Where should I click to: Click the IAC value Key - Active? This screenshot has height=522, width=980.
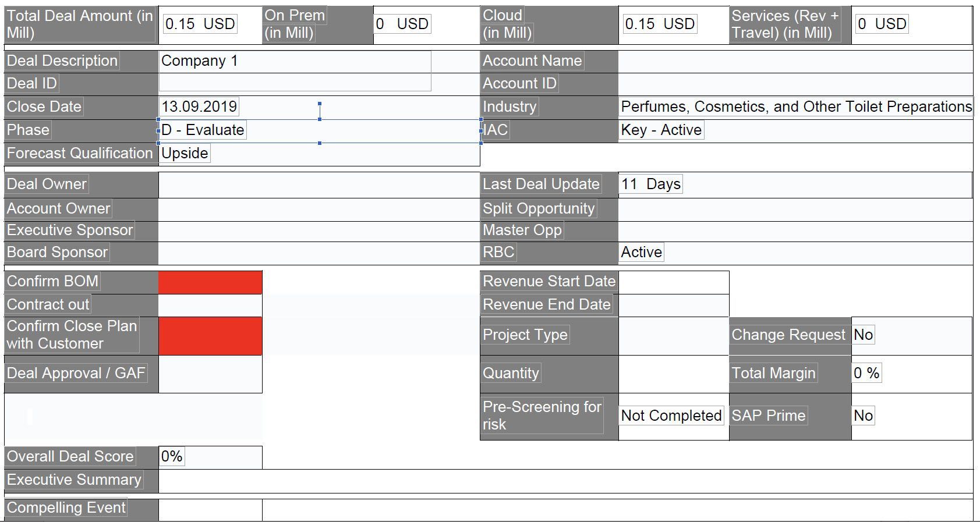point(661,130)
